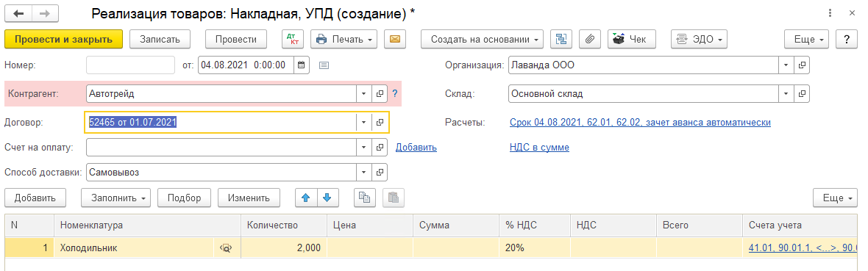Open Счета учета link 41.01, 90.01.1
868x271 pixels.
click(803, 248)
